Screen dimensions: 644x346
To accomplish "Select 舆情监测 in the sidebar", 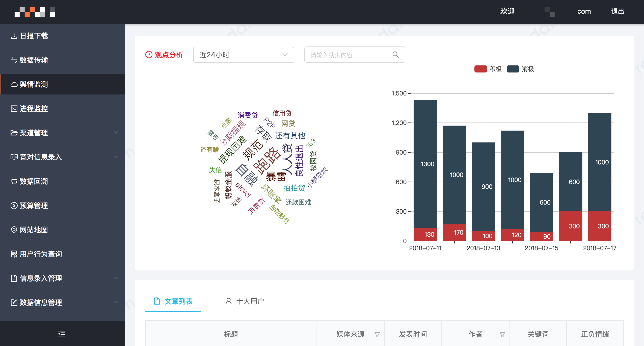I will 62,84.
